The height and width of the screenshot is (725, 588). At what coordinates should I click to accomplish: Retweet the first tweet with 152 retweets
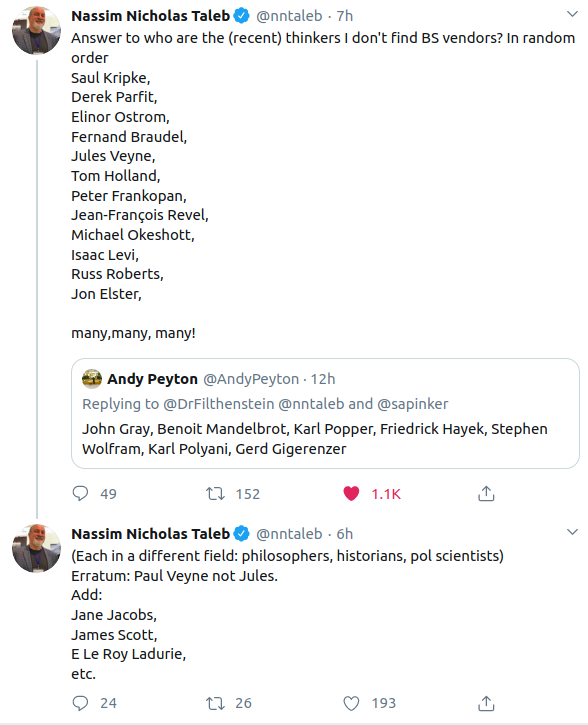215,494
